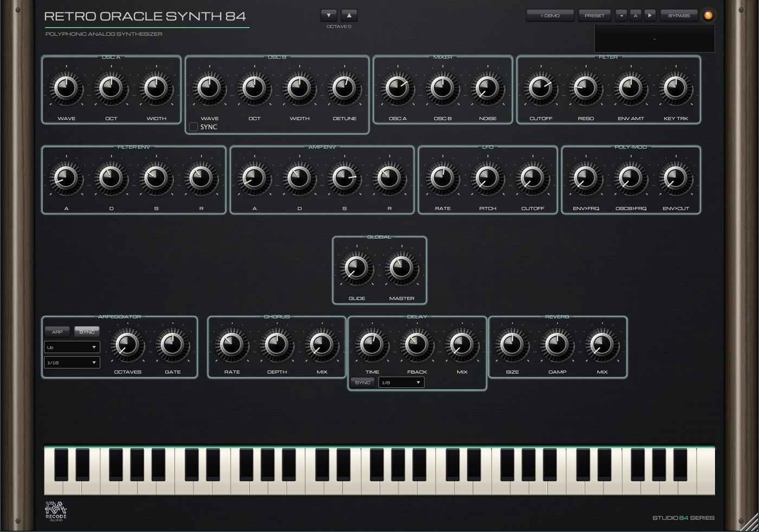Click the OSC B WIDTH knob
This screenshot has width=759, height=532.
[x=299, y=88]
